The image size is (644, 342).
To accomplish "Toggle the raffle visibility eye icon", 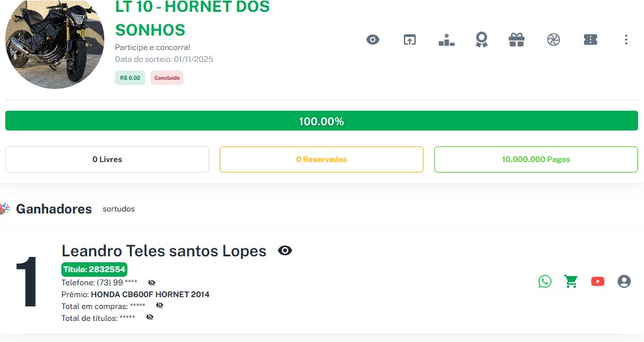I will 373,40.
